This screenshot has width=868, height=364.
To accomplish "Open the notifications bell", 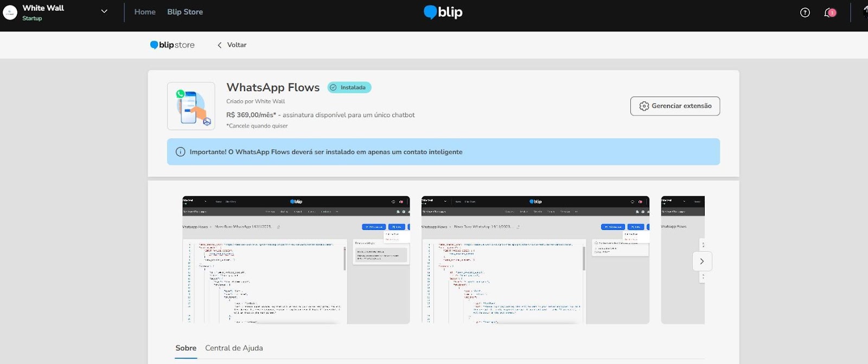I will [x=829, y=12].
